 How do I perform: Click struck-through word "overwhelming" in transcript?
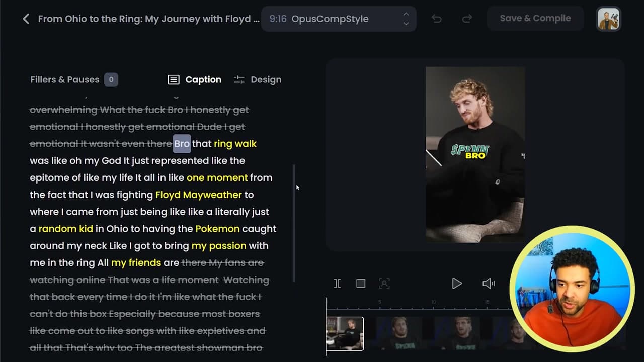tap(63, 110)
